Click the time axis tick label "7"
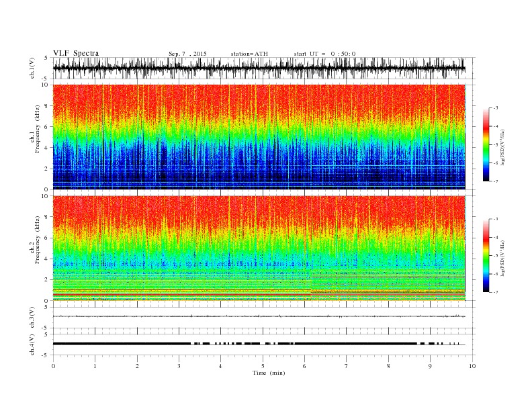 [347, 366]
